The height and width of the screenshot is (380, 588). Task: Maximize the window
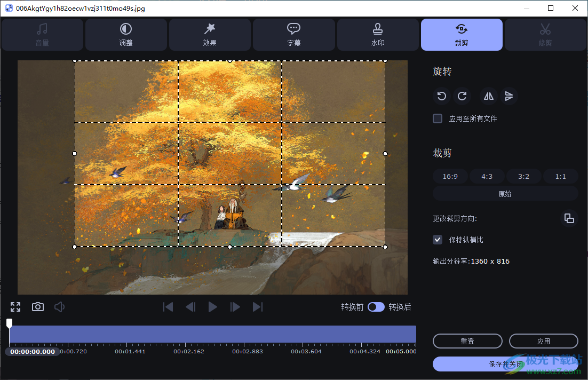(551, 8)
